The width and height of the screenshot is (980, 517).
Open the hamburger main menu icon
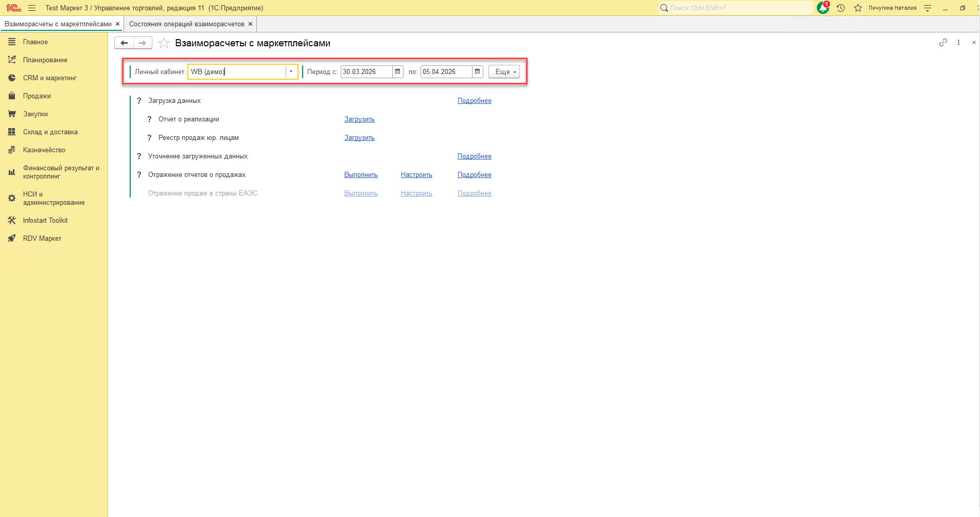tap(32, 8)
